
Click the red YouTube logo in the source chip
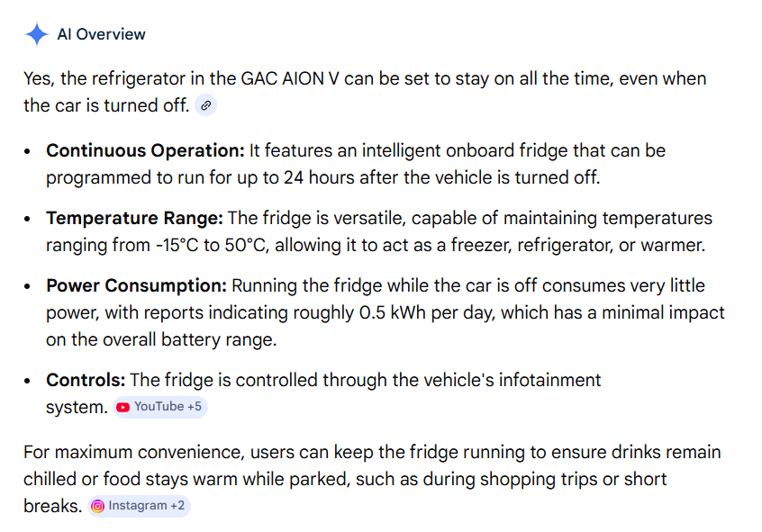pos(123,407)
